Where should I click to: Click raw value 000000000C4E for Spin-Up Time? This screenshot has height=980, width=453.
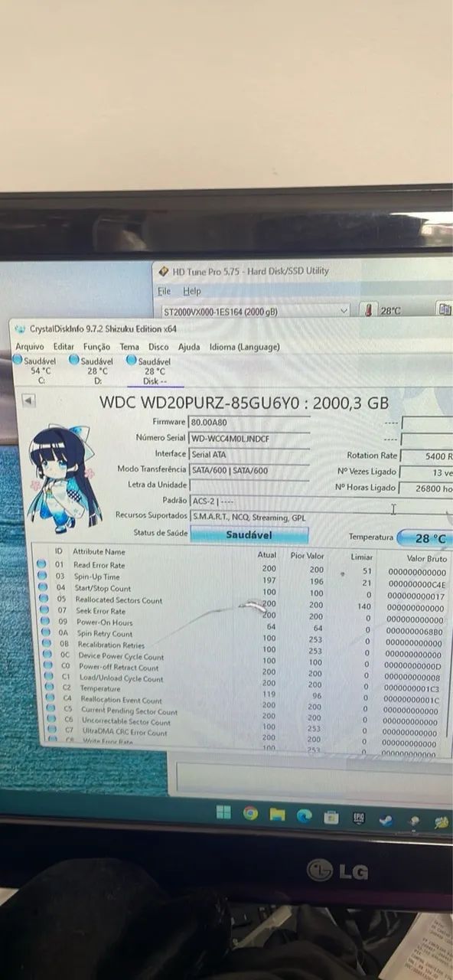(417, 584)
